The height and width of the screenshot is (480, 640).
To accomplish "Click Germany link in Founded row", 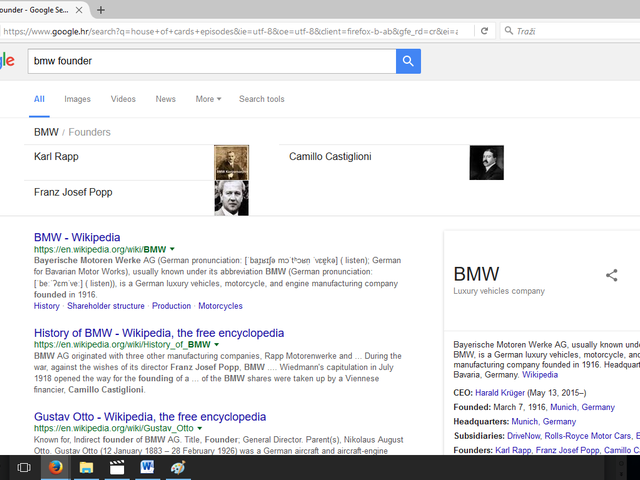I will (x=598, y=407).
